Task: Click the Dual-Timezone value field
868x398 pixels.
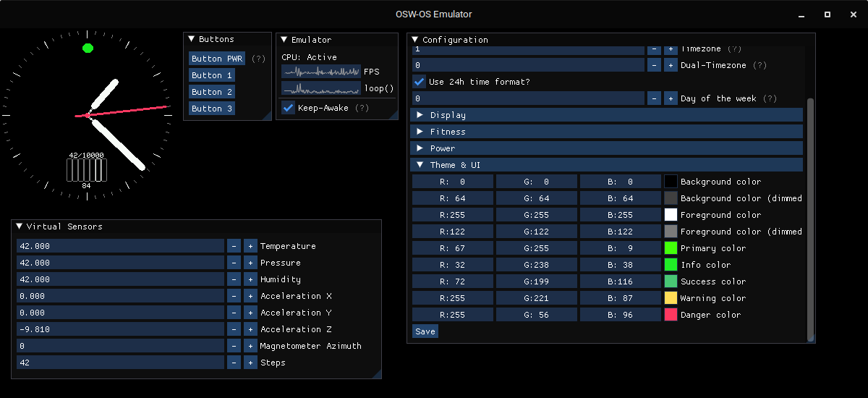Action: pyautogui.click(x=528, y=65)
